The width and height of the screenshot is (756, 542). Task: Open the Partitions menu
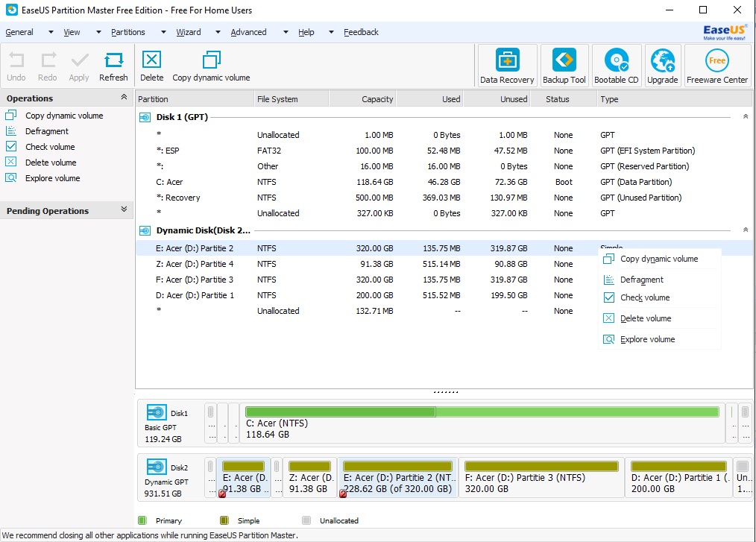click(127, 32)
